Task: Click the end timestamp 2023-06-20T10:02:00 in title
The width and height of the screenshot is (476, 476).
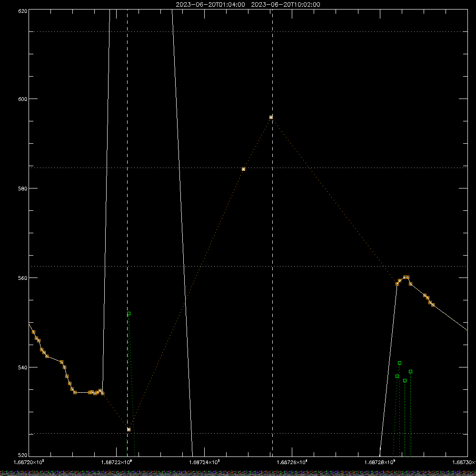Action: pos(286,5)
